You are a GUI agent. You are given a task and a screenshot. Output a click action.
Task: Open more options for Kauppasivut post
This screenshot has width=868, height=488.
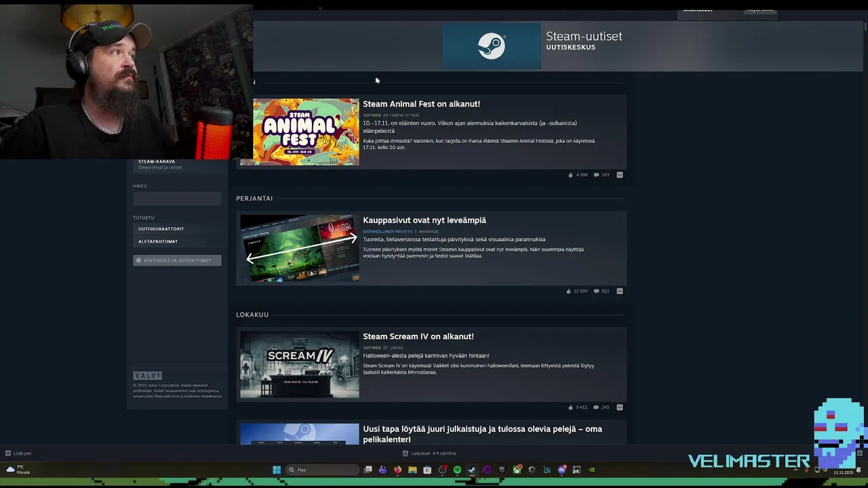point(620,291)
